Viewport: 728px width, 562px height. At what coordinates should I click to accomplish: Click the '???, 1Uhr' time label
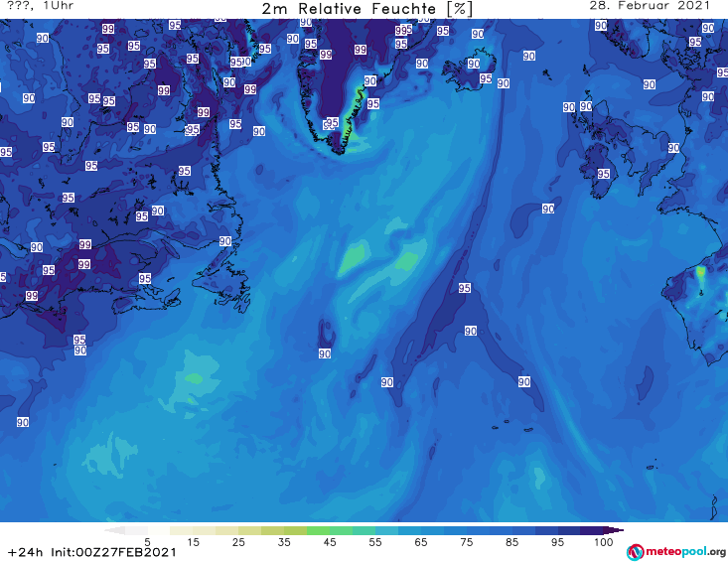pos(41,6)
